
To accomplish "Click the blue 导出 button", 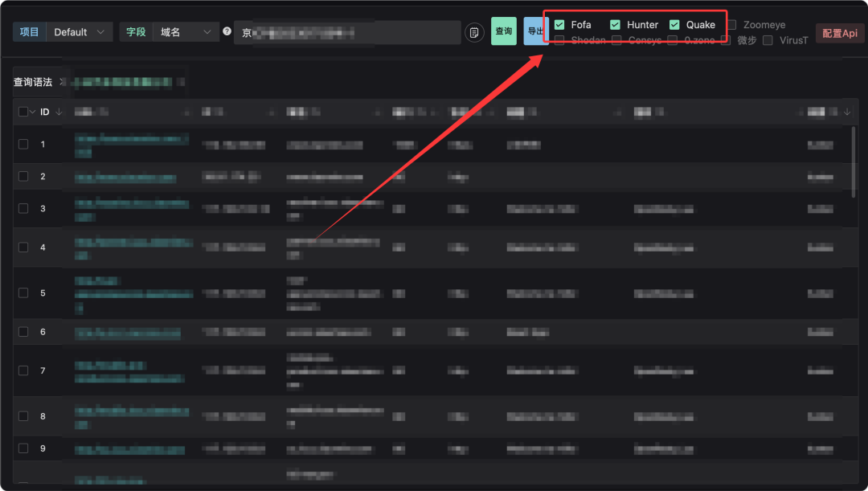I will [534, 31].
